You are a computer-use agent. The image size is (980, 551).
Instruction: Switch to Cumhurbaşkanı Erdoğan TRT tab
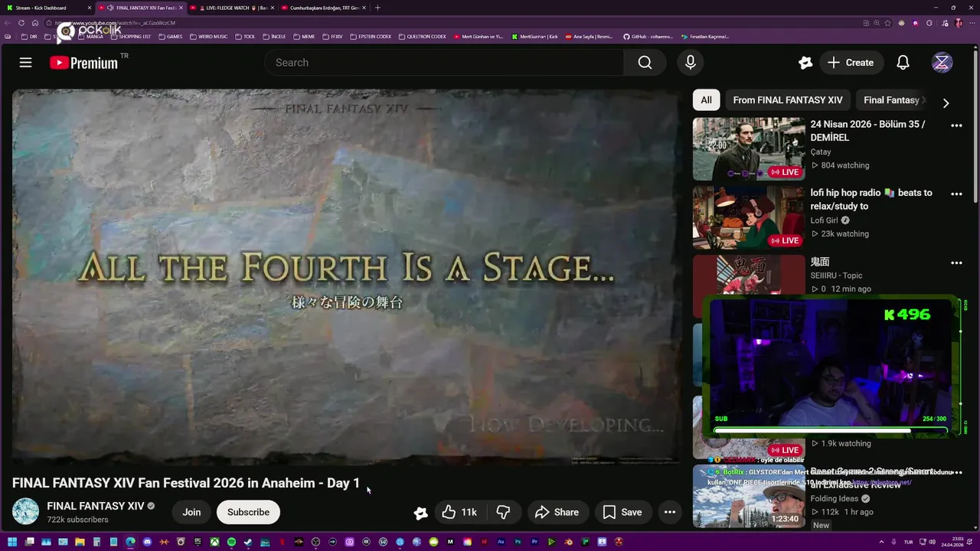click(x=323, y=8)
